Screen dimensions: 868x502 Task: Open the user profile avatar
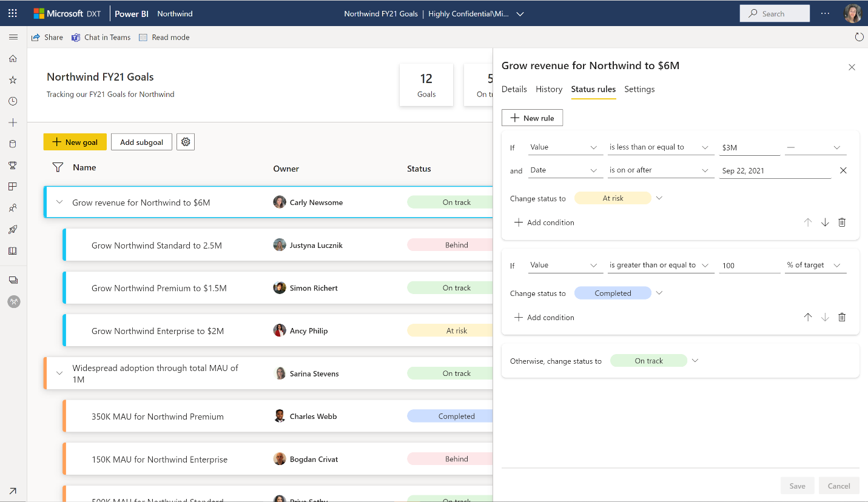point(853,13)
